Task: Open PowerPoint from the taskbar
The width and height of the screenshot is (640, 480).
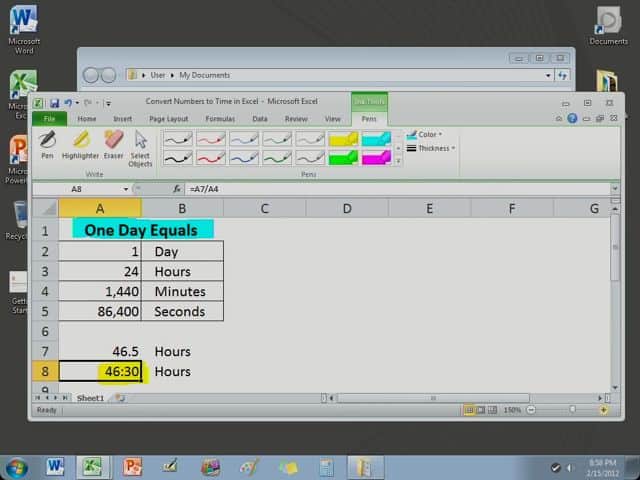Action: point(132,467)
